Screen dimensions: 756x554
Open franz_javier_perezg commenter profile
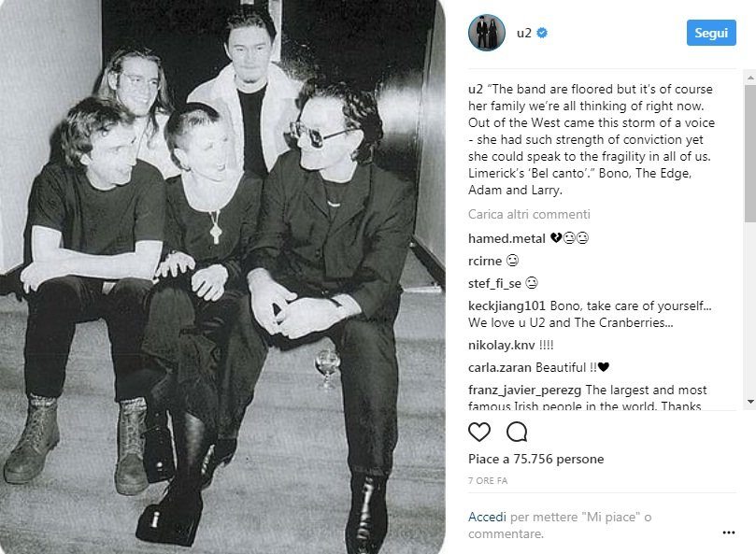click(x=524, y=390)
